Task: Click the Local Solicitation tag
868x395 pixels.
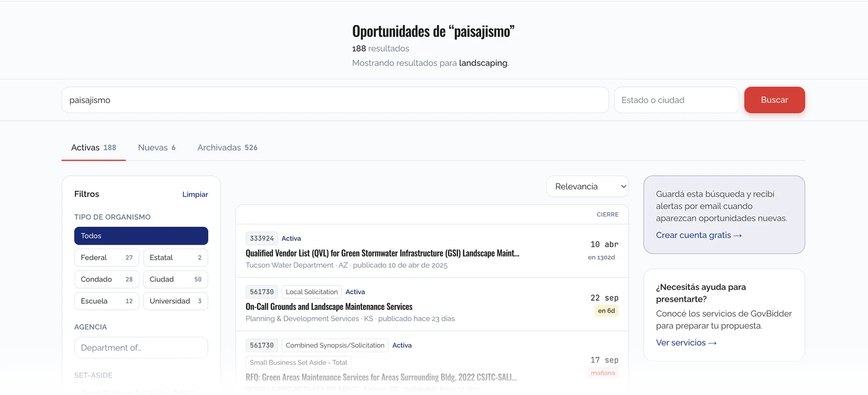Action: tap(311, 292)
